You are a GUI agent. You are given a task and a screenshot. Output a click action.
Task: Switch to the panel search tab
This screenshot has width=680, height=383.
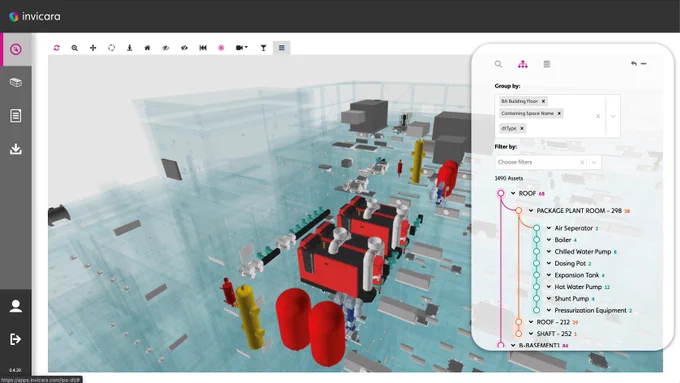tap(498, 64)
